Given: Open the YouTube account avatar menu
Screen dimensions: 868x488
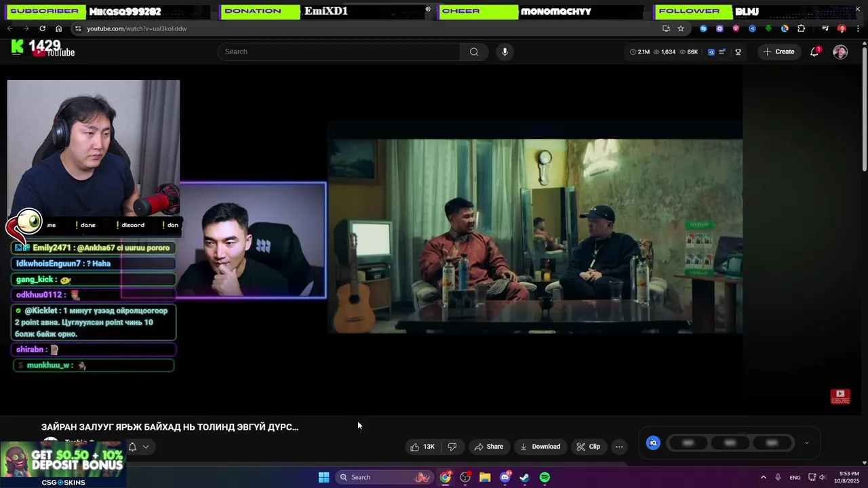Looking at the screenshot, I should (840, 52).
